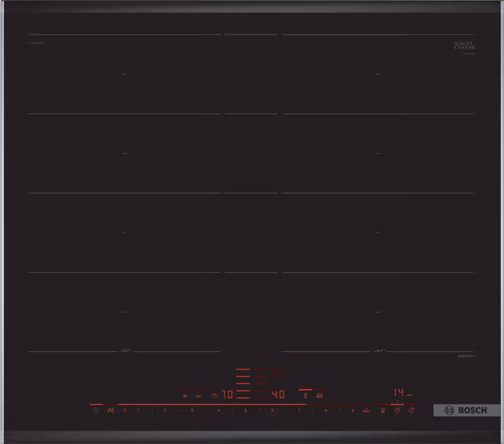Tap the second small symbol left of 7.0
Screen dimensions: 504x444
[198, 396]
